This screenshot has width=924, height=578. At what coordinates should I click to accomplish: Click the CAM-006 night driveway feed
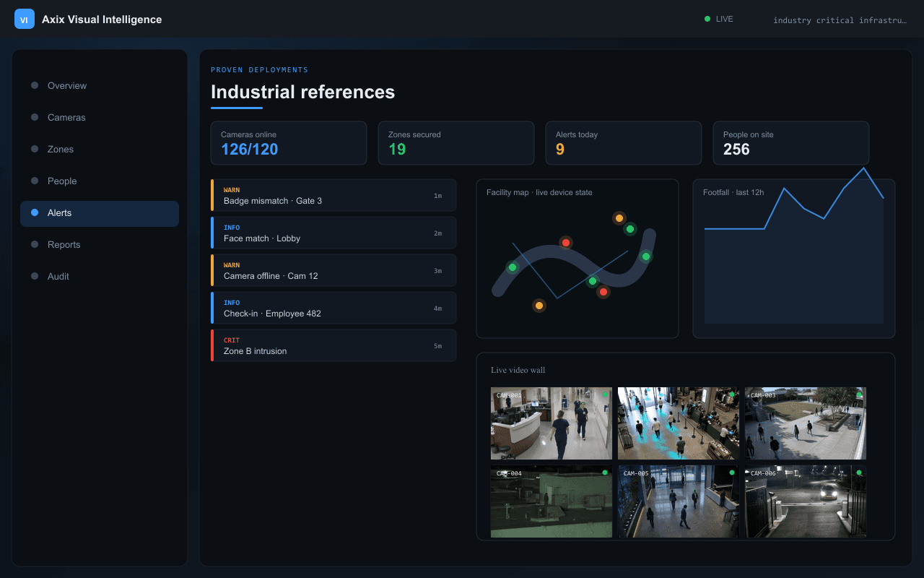[x=806, y=501]
